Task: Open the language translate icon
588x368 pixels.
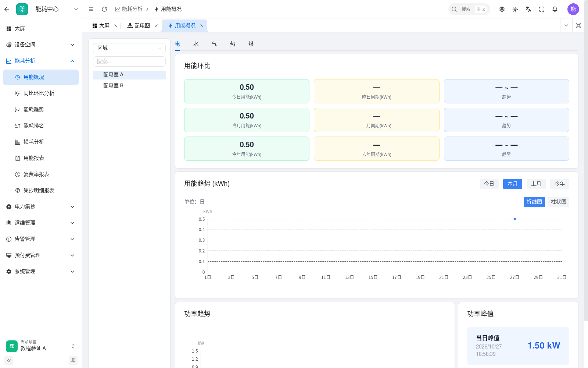Action: click(x=528, y=9)
